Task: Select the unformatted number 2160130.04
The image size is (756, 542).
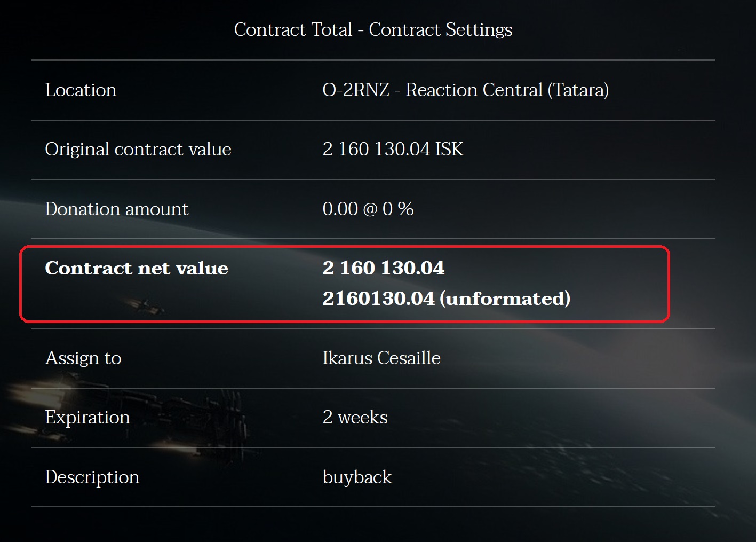Action: (378, 299)
